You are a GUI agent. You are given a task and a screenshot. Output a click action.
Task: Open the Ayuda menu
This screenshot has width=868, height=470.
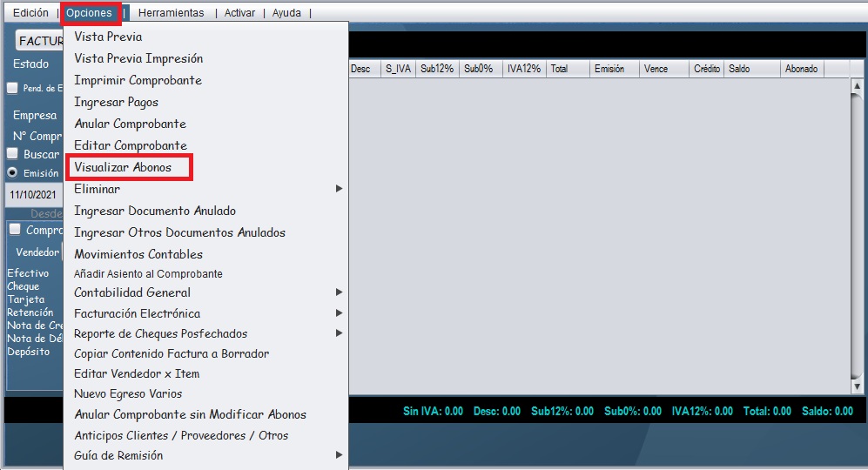[286, 13]
